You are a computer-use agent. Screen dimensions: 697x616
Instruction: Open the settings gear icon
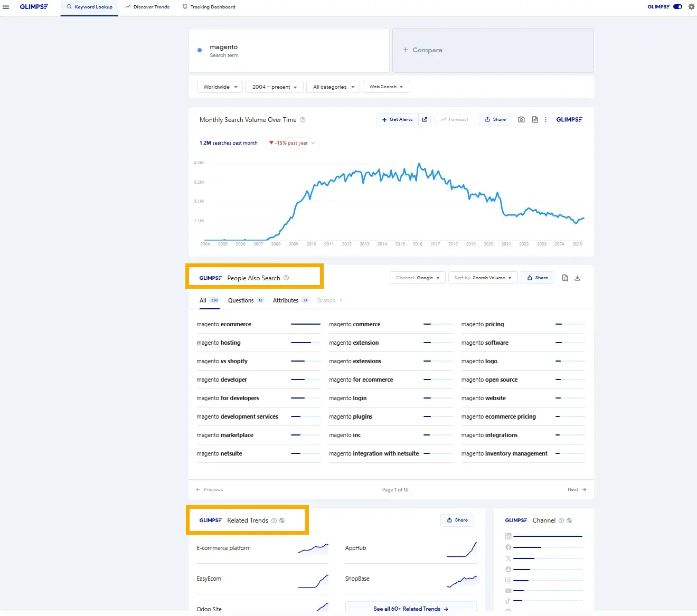(x=691, y=7)
